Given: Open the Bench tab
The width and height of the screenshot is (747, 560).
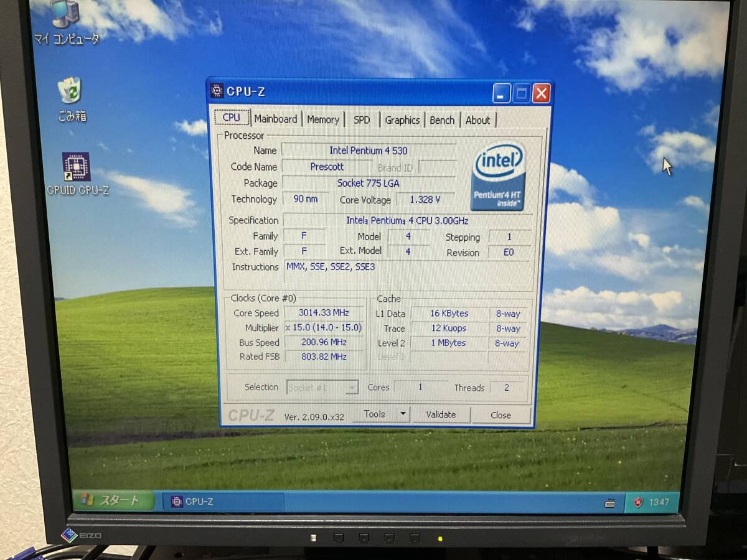Looking at the screenshot, I should (442, 120).
